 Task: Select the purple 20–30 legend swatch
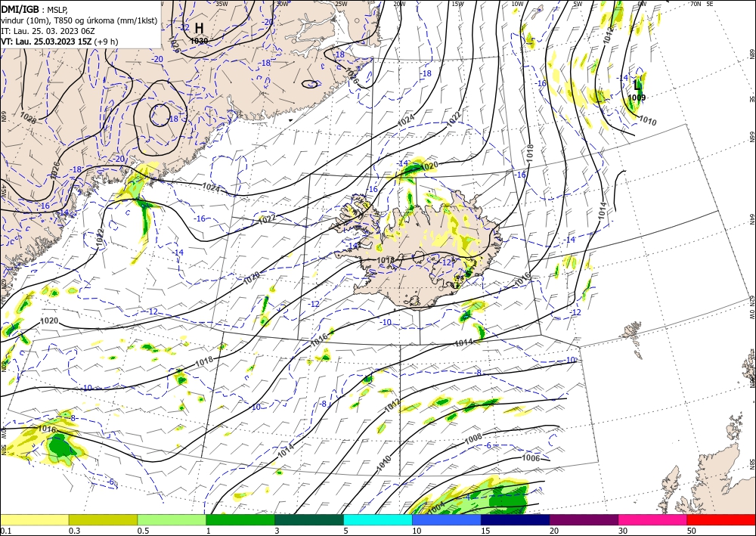click(584, 519)
